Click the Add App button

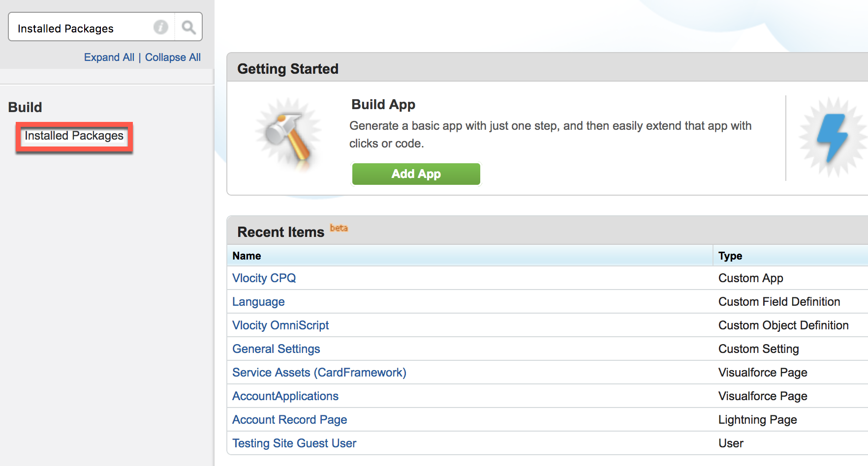click(x=416, y=174)
